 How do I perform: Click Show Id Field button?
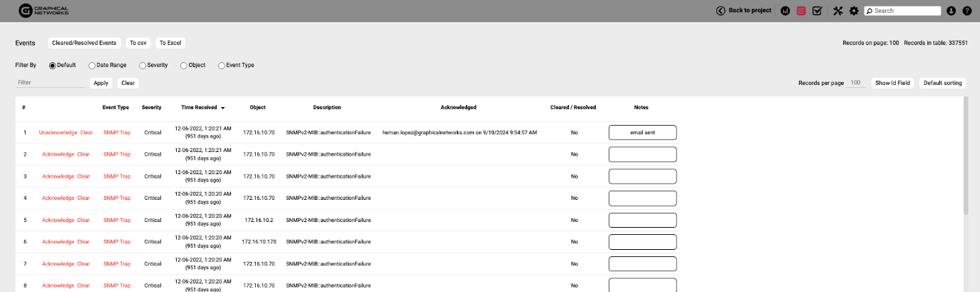(x=892, y=83)
